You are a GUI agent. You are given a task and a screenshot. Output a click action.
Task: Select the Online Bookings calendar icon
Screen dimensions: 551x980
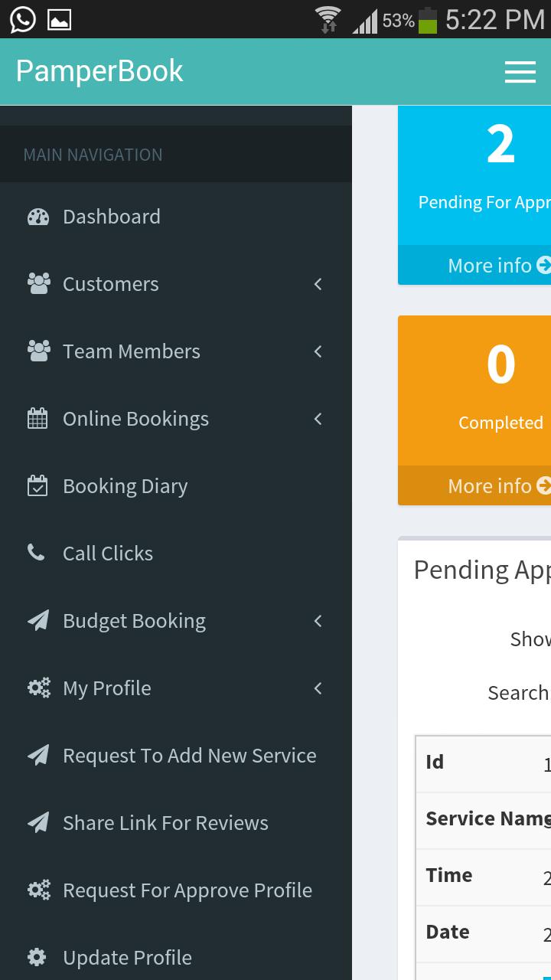tap(38, 419)
